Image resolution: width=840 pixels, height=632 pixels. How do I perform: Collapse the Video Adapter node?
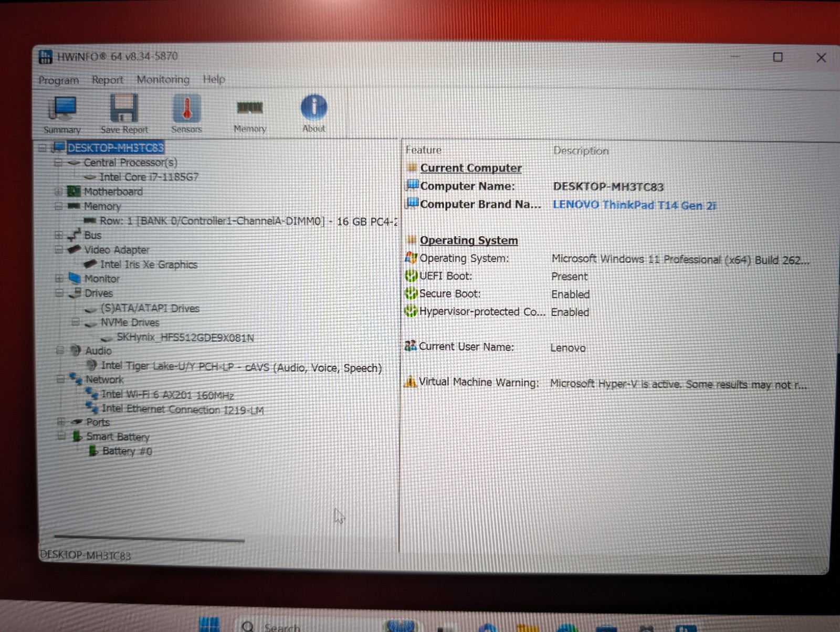[59, 249]
